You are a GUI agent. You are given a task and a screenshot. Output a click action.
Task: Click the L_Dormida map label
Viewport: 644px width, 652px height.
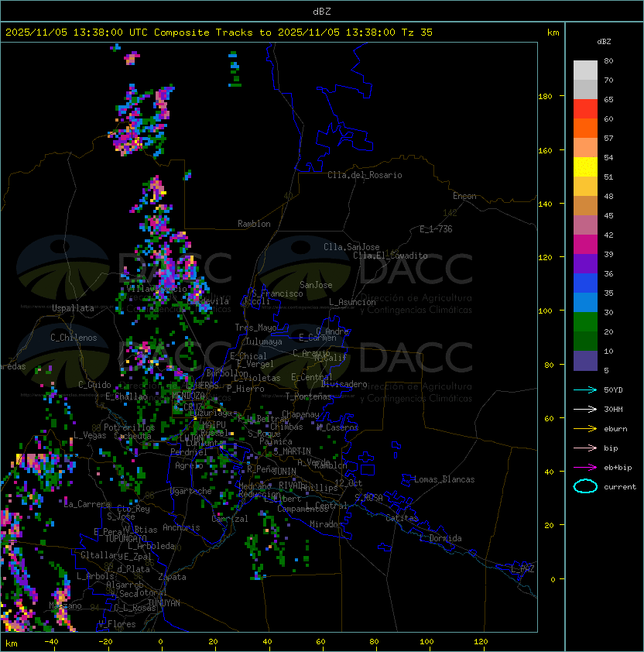440,538
